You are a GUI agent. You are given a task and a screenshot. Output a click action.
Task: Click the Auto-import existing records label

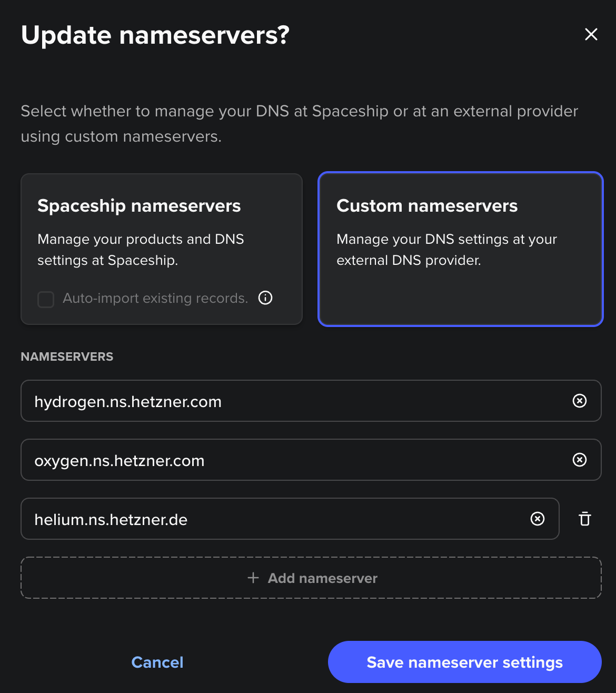point(155,298)
